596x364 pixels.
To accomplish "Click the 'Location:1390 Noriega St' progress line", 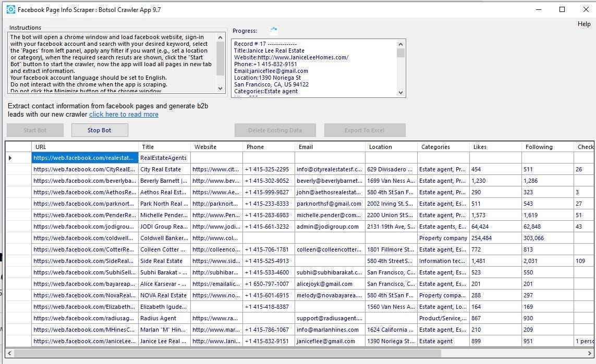I will (267, 78).
